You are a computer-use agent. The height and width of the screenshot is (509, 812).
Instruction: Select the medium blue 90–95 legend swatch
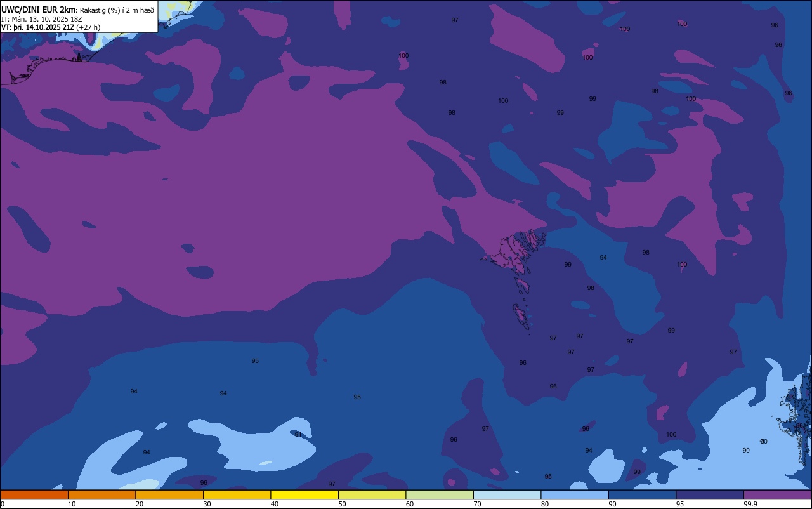point(642,494)
